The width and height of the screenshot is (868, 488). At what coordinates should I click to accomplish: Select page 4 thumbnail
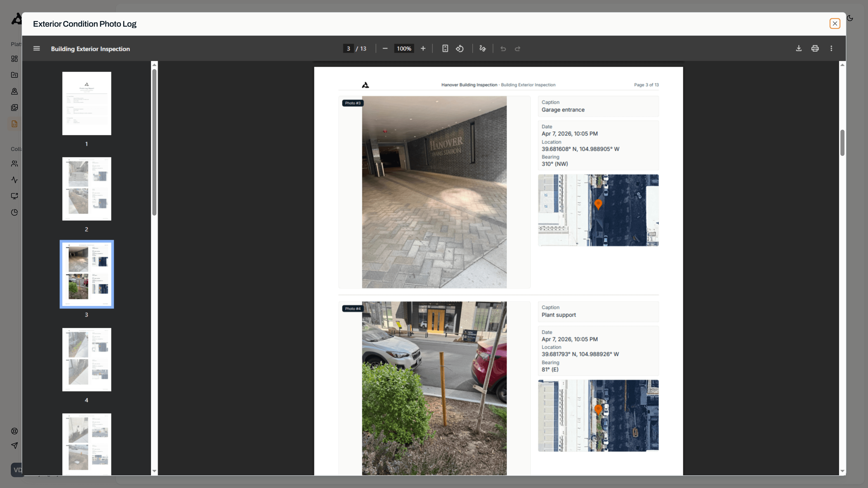pyautogui.click(x=87, y=359)
